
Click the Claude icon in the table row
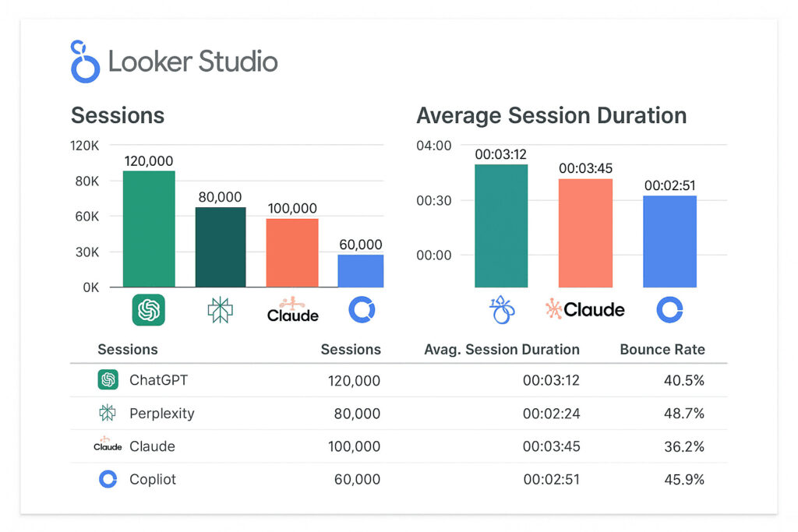[x=108, y=444]
